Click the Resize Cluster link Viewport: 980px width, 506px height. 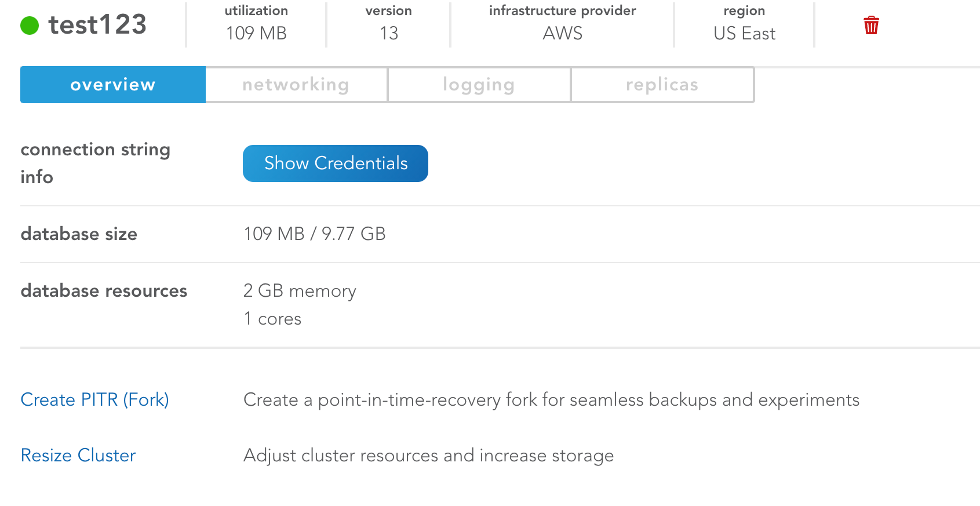tap(78, 455)
